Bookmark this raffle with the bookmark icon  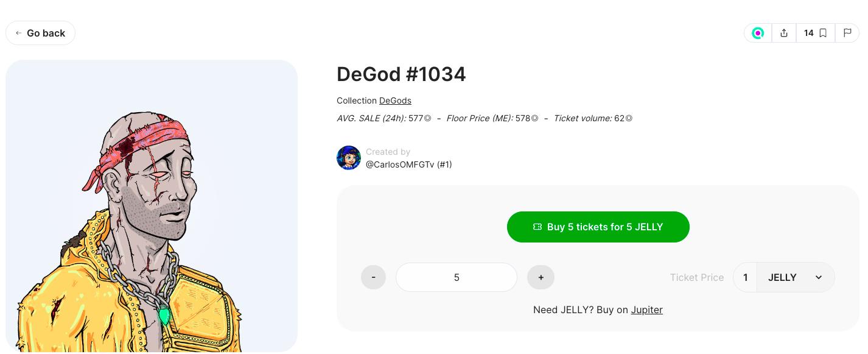(822, 34)
